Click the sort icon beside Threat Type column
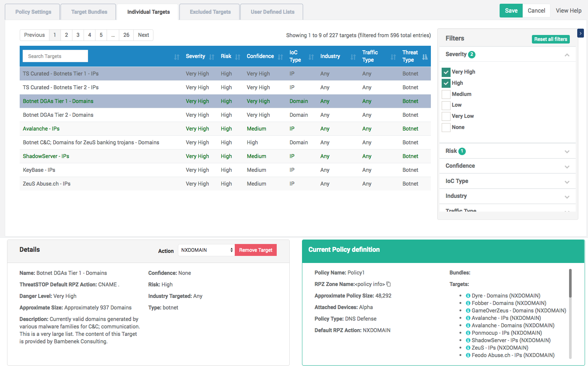This screenshot has width=588, height=366. click(425, 57)
